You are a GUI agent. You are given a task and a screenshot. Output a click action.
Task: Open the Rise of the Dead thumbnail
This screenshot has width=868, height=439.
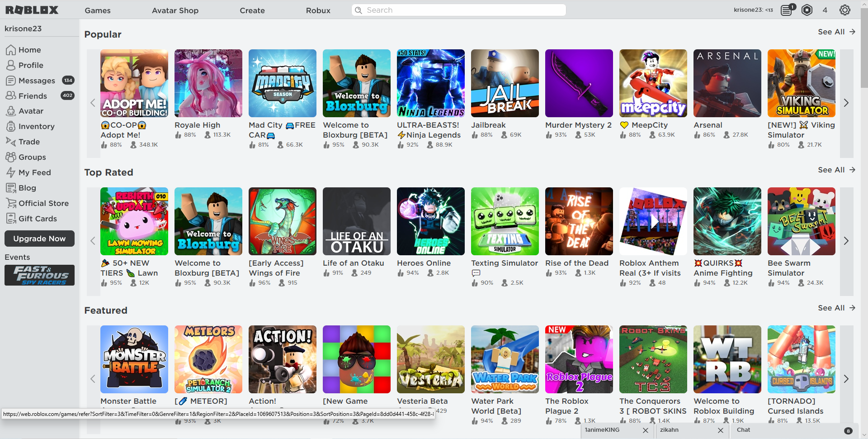pos(579,221)
